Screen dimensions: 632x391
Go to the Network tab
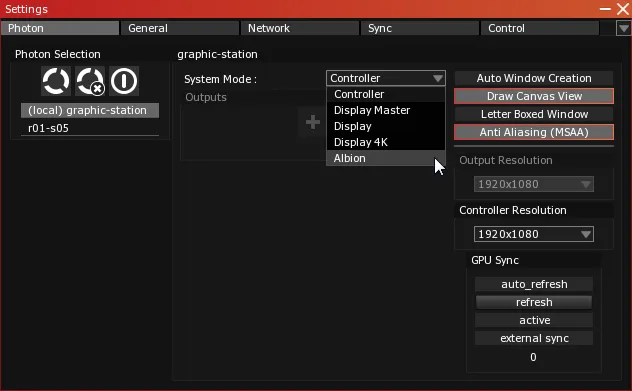tap(300, 28)
